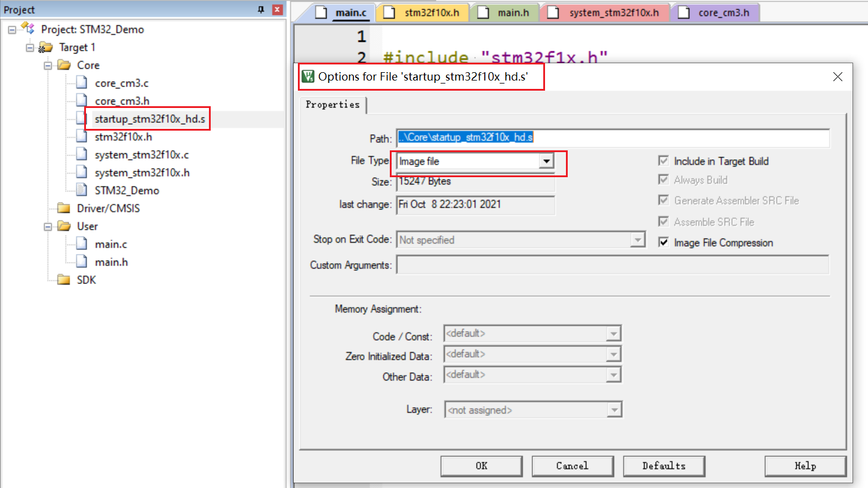This screenshot has height=488, width=868.
Task: Select Driver/CMSIS group label
Action: pos(109,208)
